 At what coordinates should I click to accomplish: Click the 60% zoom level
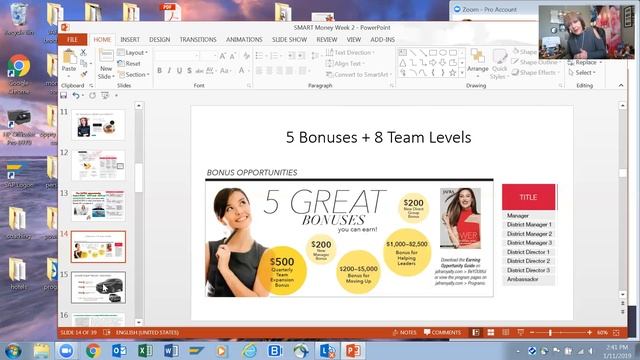point(602,333)
